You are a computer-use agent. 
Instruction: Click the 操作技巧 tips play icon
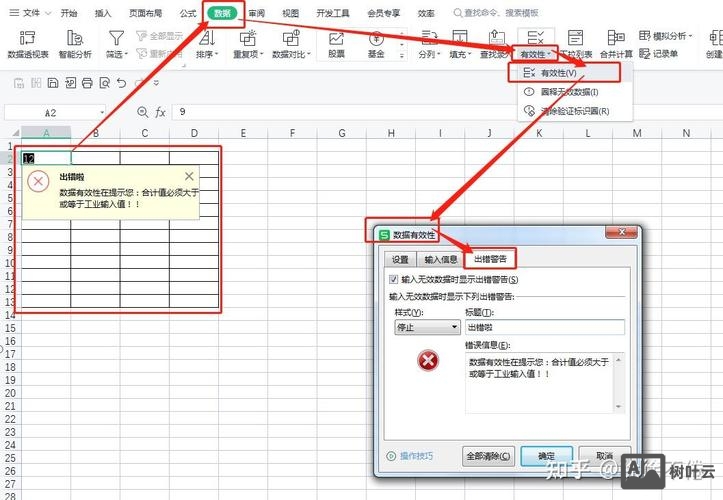point(391,456)
